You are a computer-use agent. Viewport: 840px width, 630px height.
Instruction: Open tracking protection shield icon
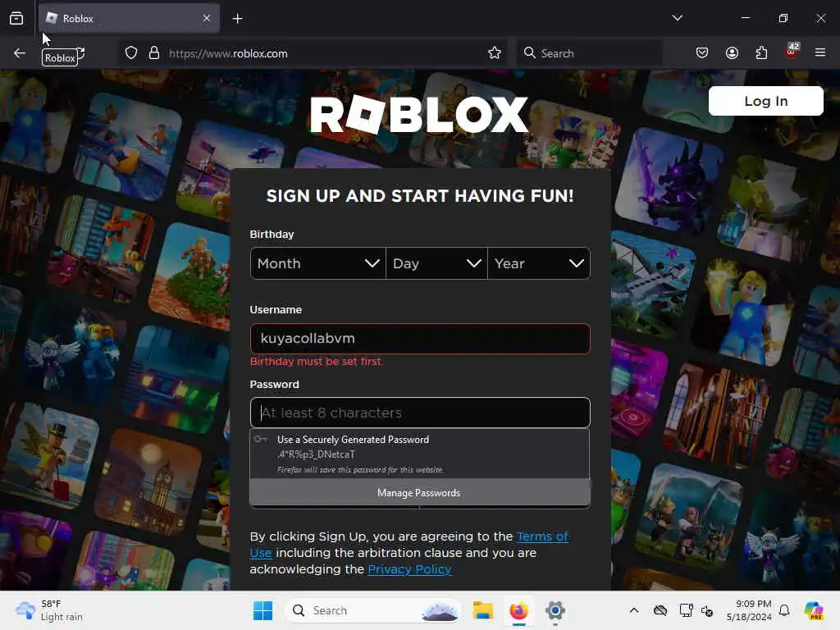tap(131, 53)
